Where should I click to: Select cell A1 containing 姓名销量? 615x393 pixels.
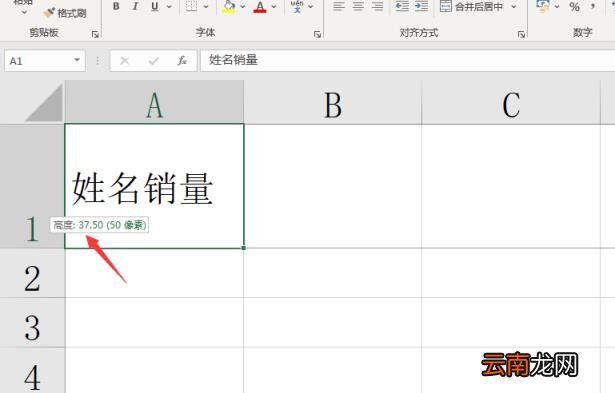click(x=154, y=186)
